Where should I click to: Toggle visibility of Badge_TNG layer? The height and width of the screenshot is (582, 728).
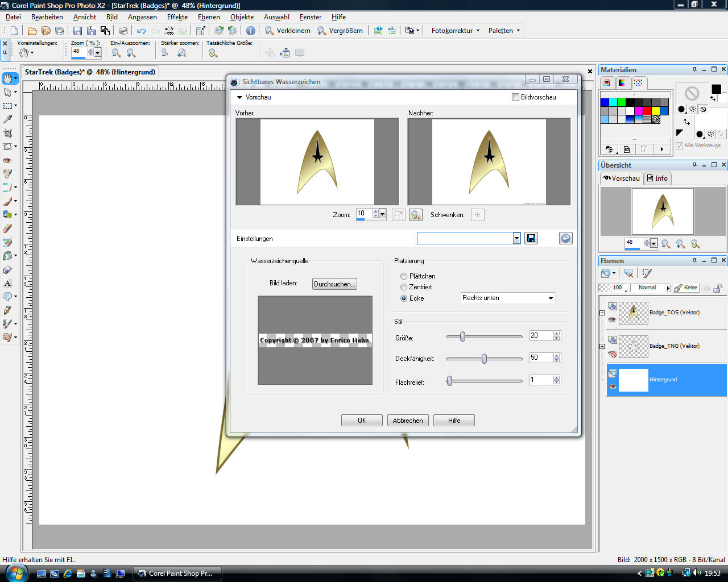(x=612, y=354)
